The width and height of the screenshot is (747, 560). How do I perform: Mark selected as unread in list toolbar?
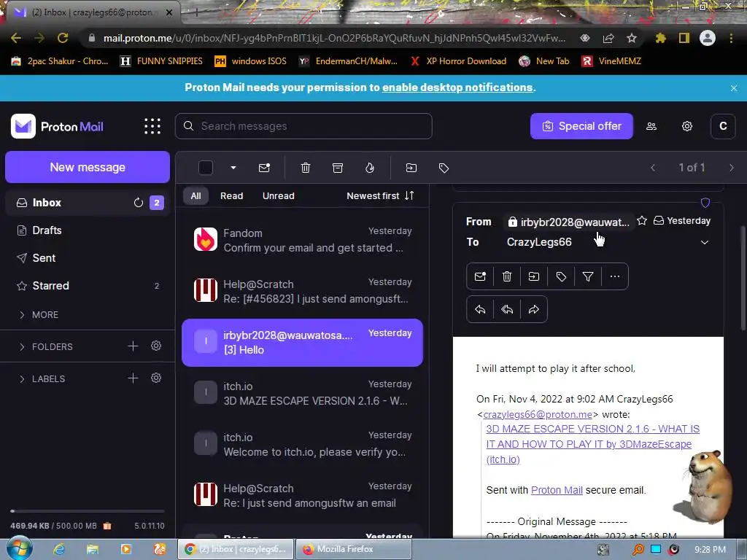point(264,168)
